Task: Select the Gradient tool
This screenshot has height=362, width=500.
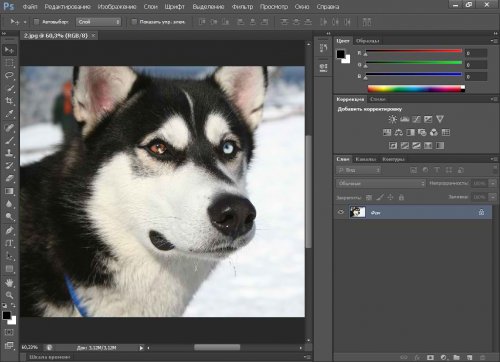Action: 9,191
